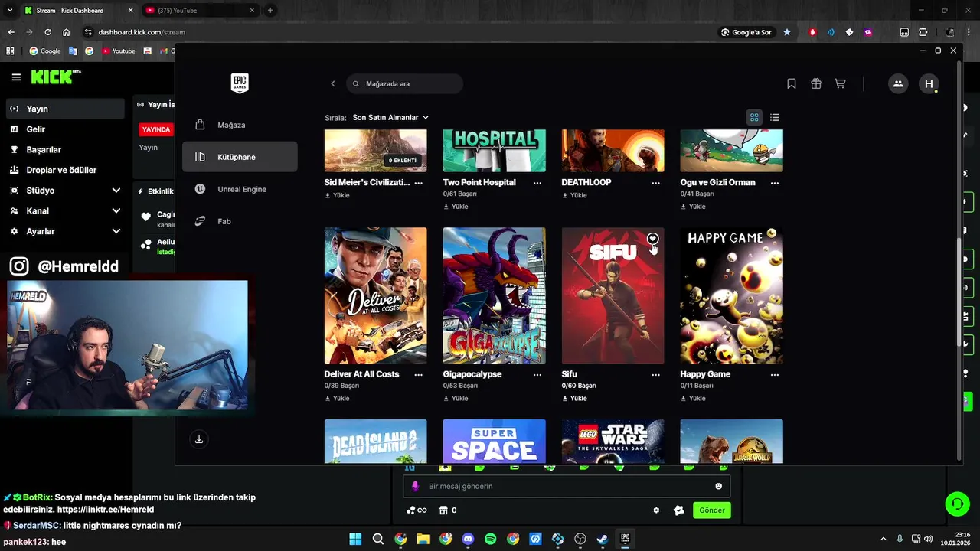Open the Youtube bookmark in bookmarks bar

point(118,51)
